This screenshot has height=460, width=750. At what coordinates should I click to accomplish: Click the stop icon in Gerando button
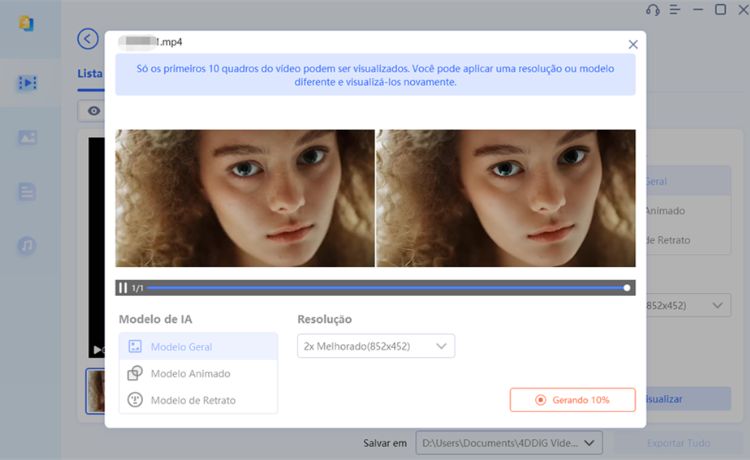(x=540, y=400)
